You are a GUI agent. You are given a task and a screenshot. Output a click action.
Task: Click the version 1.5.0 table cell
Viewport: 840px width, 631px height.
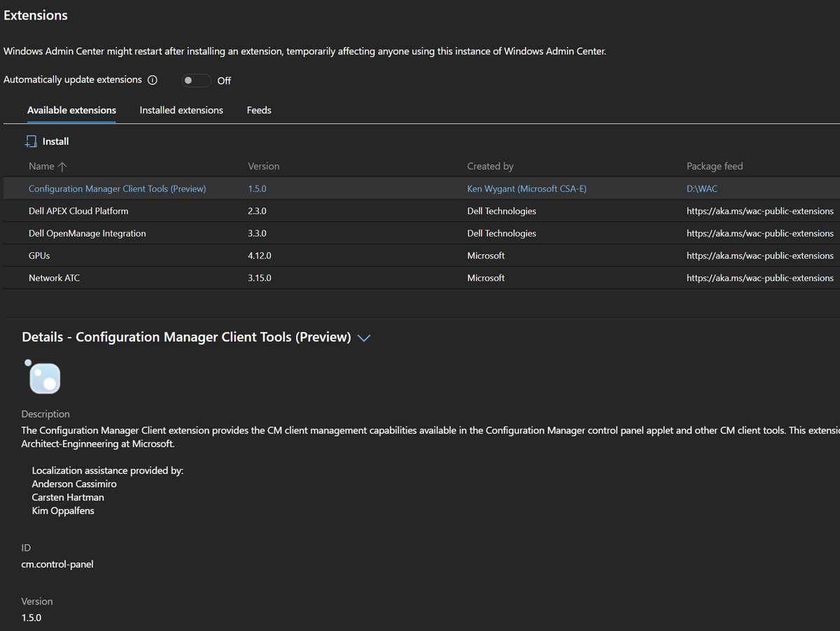257,189
